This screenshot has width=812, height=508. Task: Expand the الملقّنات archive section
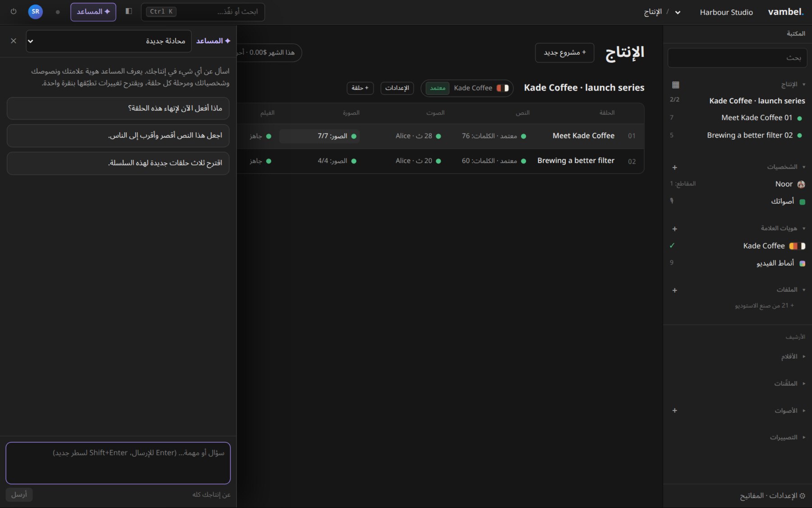789,383
